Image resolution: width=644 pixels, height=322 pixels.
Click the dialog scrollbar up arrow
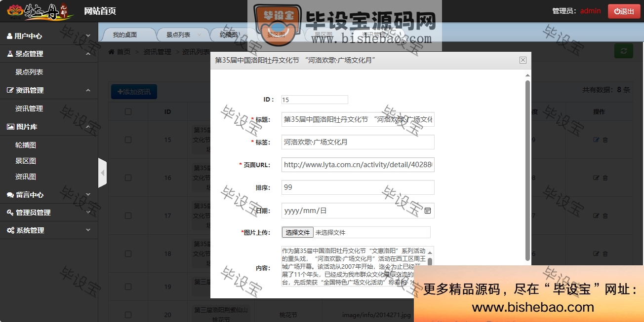[x=527, y=75]
